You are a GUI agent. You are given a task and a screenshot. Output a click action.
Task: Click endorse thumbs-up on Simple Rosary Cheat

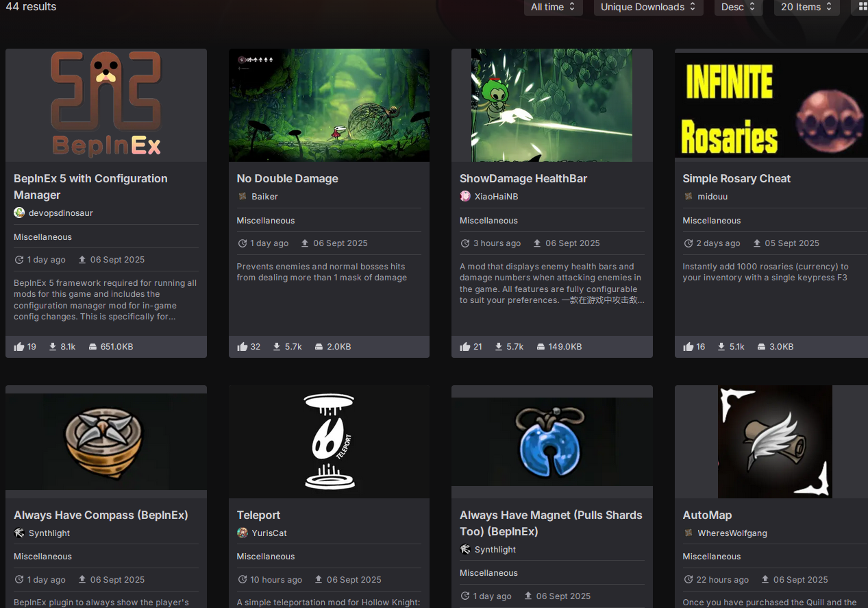point(689,347)
